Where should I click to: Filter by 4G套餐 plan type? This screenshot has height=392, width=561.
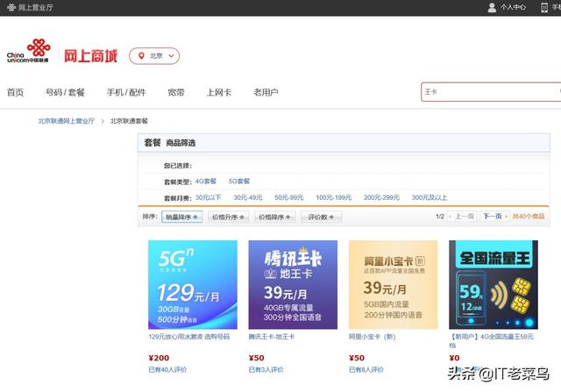tap(205, 181)
